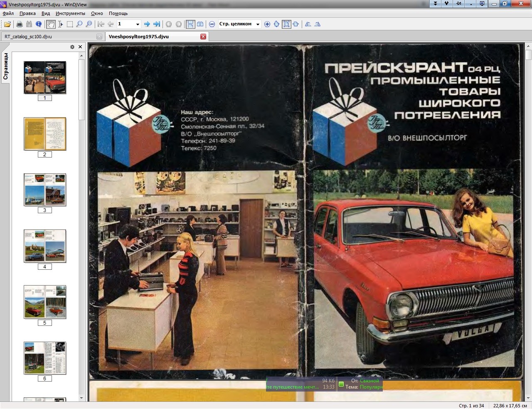Jump to the last page
The height and width of the screenshot is (409, 532).
click(157, 24)
